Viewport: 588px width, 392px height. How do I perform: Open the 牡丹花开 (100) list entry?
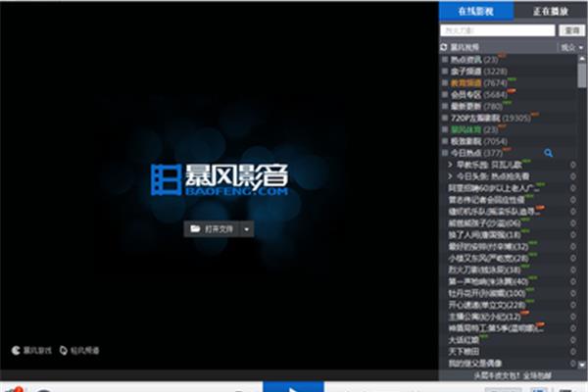[487, 293]
